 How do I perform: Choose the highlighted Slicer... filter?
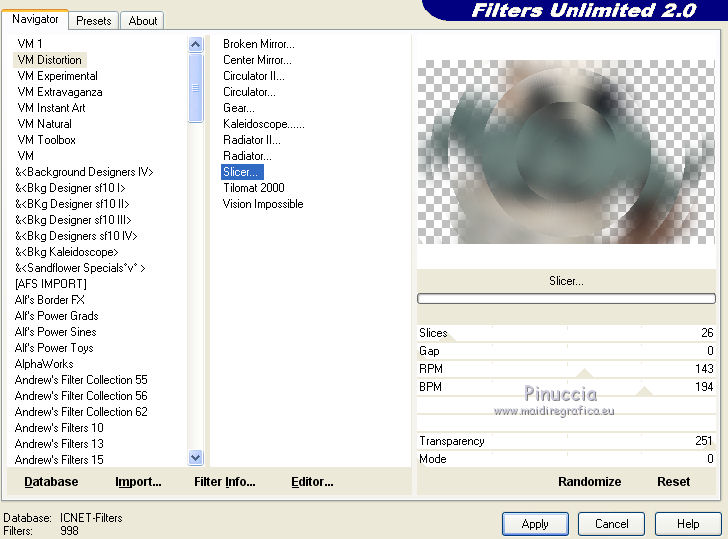(x=242, y=172)
